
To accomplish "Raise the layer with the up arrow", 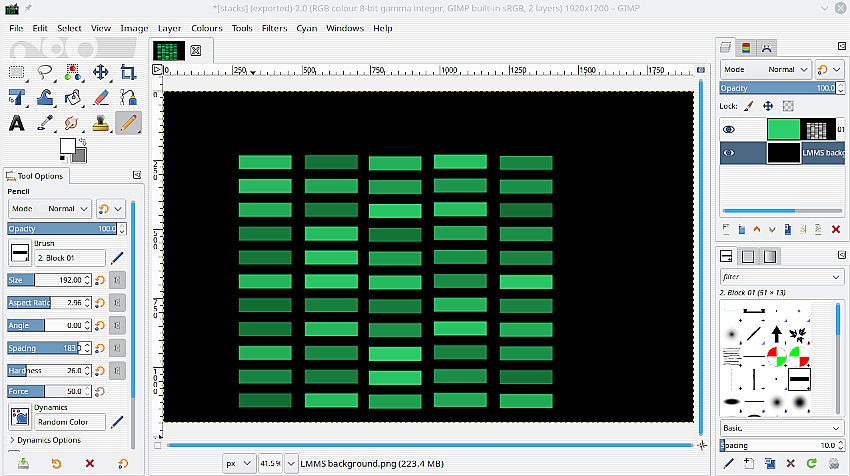I will tap(757, 229).
